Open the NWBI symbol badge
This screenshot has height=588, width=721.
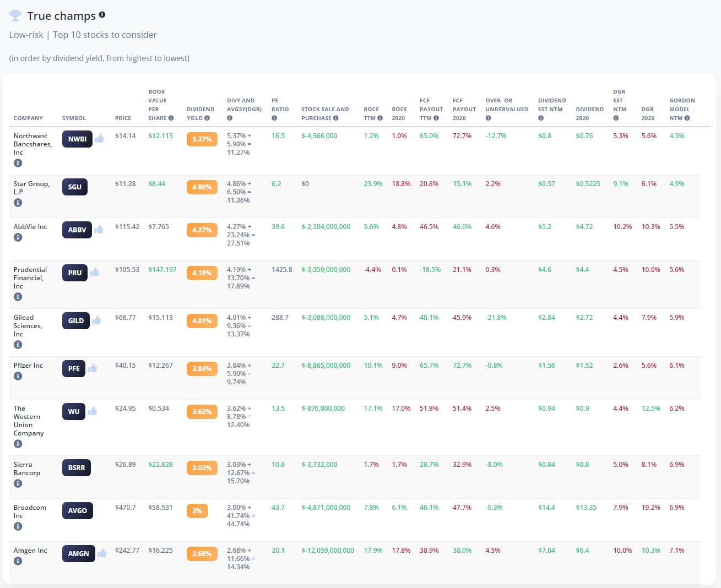(77, 139)
